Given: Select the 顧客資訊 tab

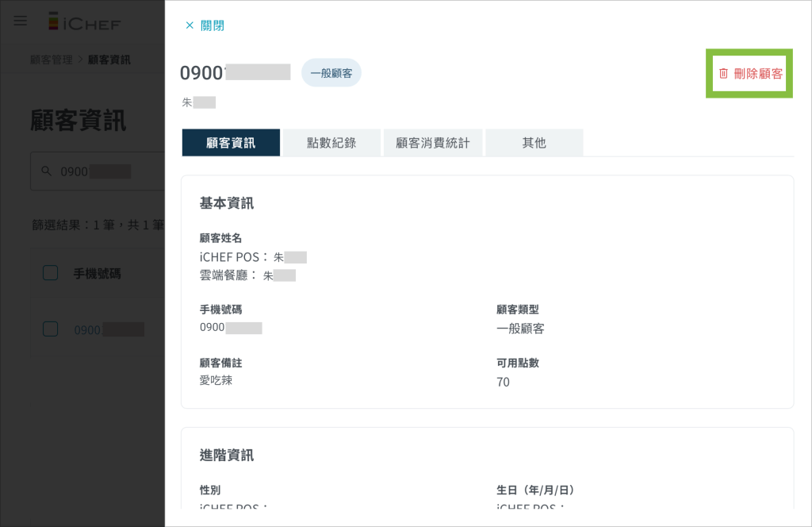Looking at the screenshot, I should 231,143.
